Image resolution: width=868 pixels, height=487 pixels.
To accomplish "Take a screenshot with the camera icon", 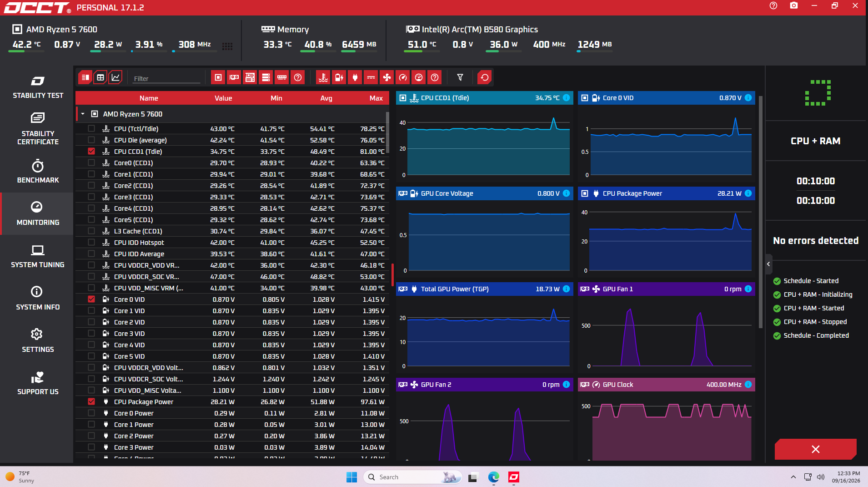I will (x=794, y=5).
